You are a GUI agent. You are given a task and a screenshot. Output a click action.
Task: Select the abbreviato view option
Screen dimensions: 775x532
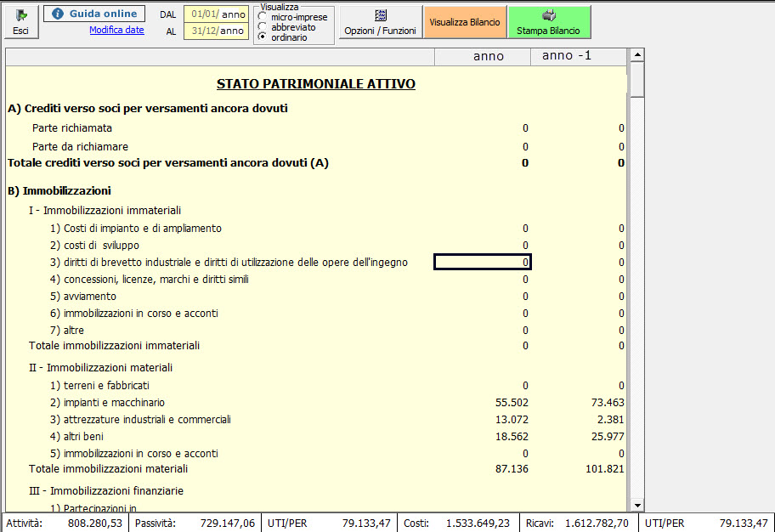tap(262, 27)
